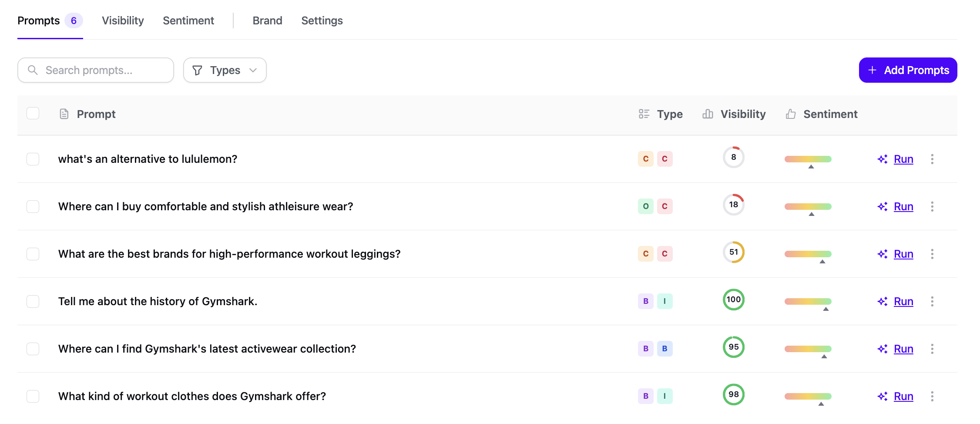980x424 pixels.
Task: Click the filter funnel icon on Types
Action: pos(198,70)
